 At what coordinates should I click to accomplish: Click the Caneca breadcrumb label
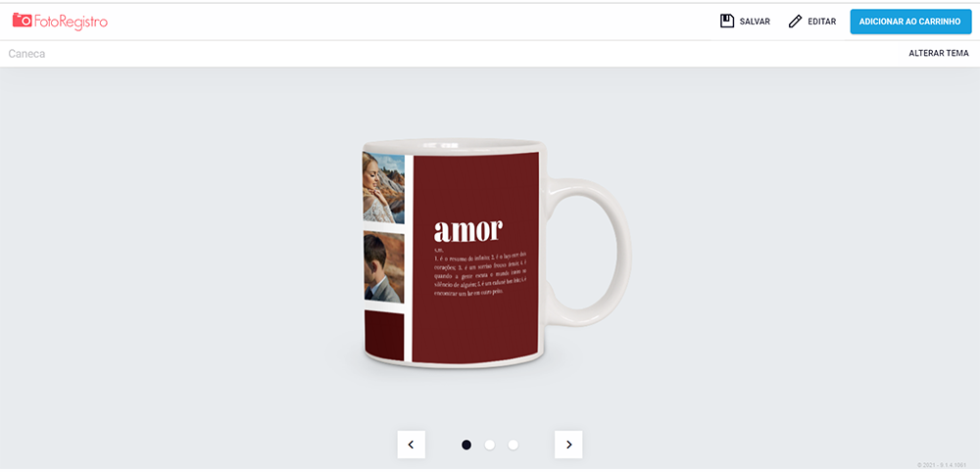coord(26,54)
